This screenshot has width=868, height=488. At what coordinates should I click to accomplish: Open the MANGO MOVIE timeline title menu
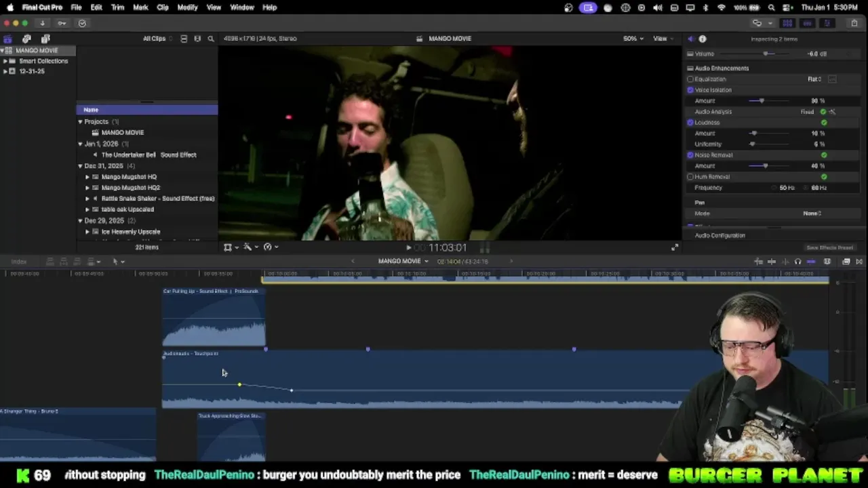click(403, 262)
